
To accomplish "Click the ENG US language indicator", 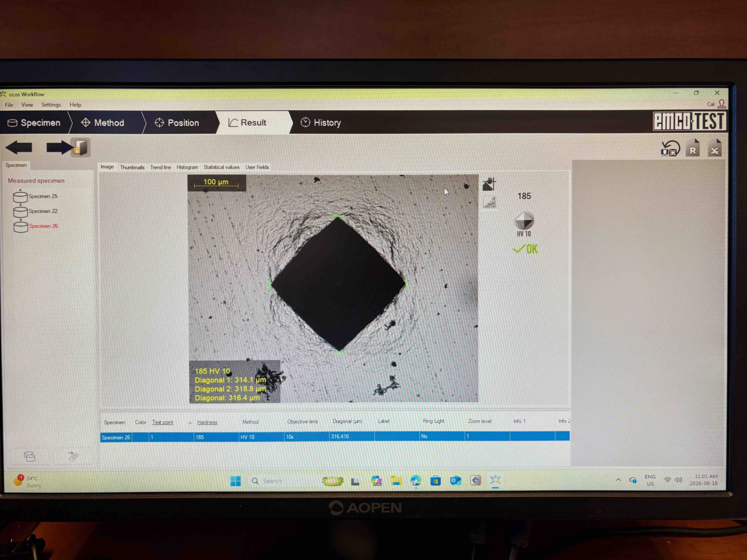I will pyautogui.click(x=650, y=480).
